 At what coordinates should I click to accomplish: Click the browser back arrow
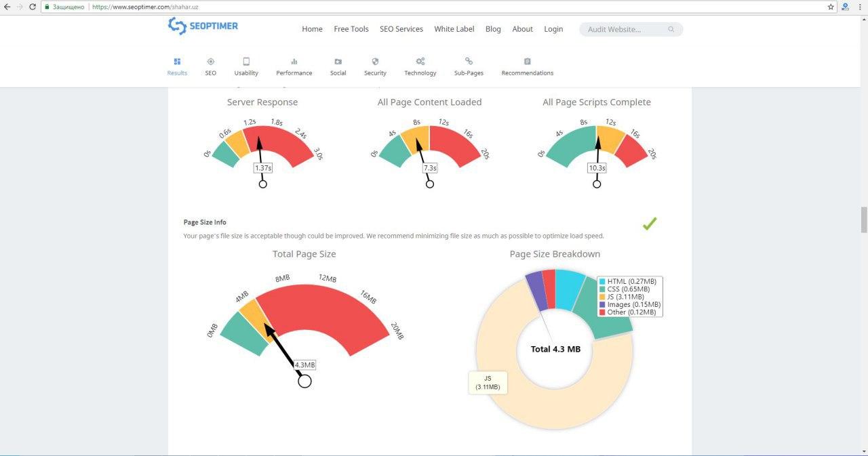click(x=7, y=6)
